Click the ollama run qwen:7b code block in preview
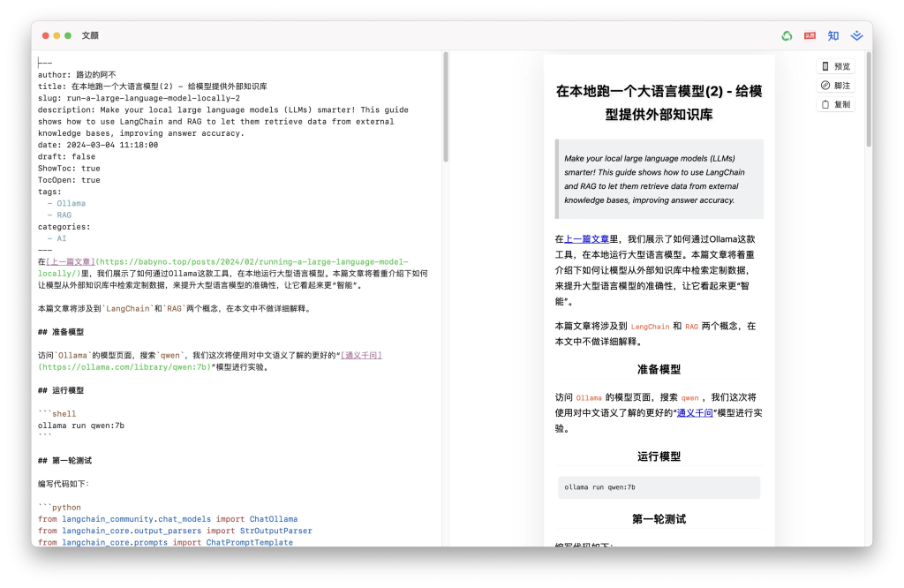This screenshot has height=588, width=904. (659, 486)
